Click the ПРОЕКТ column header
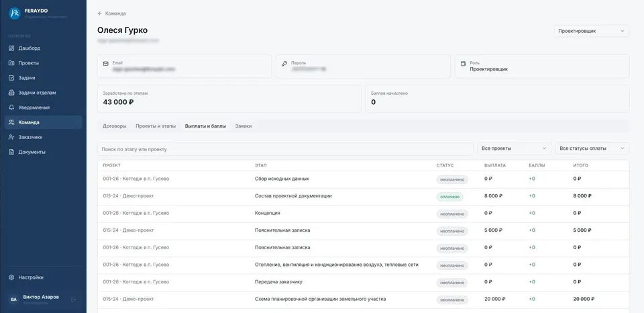The image size is (644, 313). pos(112,165)
